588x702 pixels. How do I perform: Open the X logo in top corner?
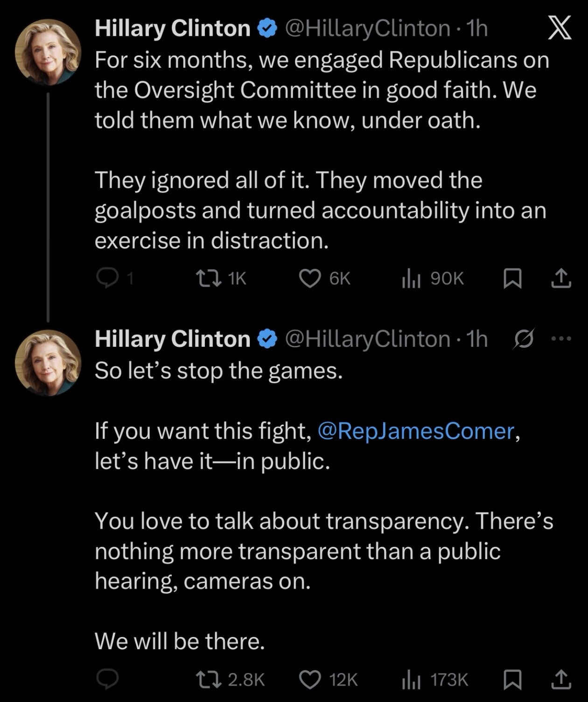(559, 28)
